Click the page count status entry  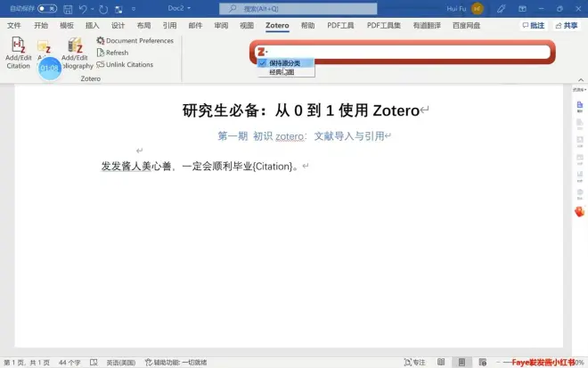tap(26, 363)
